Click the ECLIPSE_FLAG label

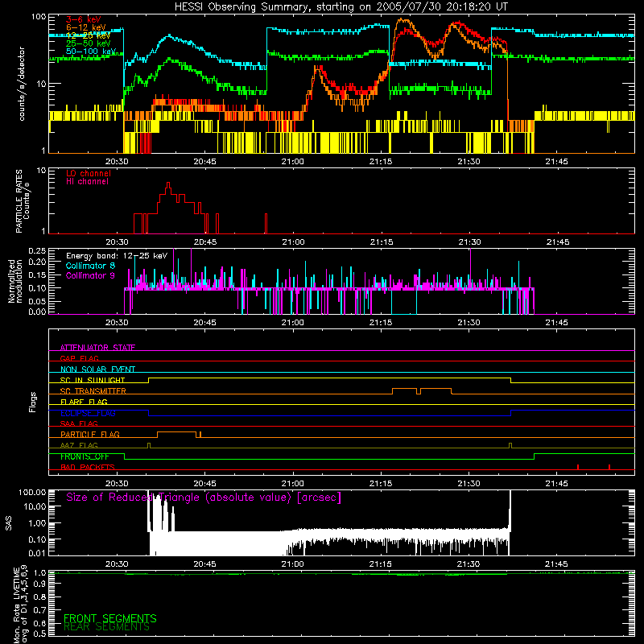point(88,413)
